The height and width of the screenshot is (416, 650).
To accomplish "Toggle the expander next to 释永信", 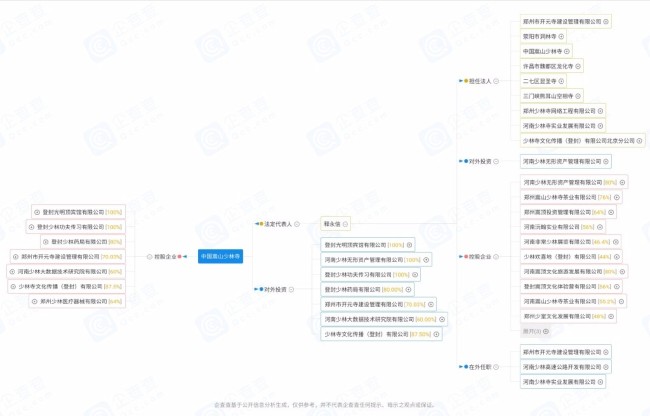I will click(x=345, y=224).
